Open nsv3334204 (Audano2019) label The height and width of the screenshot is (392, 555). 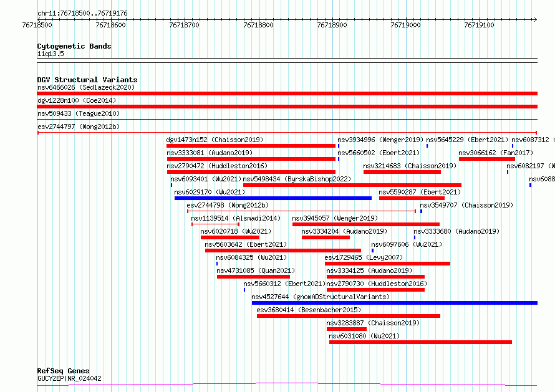click(344, 231)
